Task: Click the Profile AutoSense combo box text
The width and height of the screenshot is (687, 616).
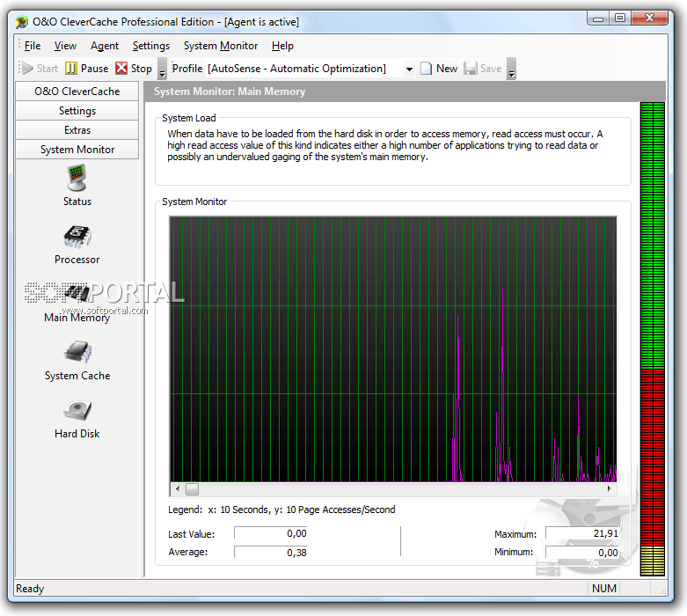Action: coord(297,69)
